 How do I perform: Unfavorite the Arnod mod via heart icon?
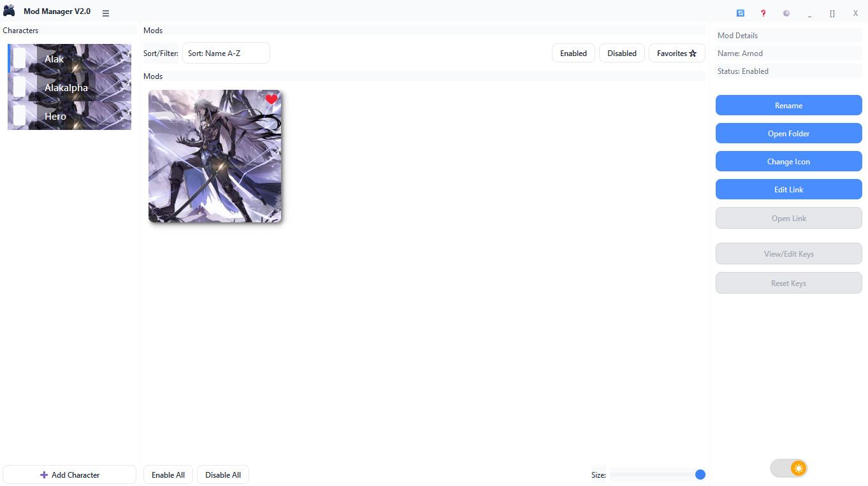point(271,99)
